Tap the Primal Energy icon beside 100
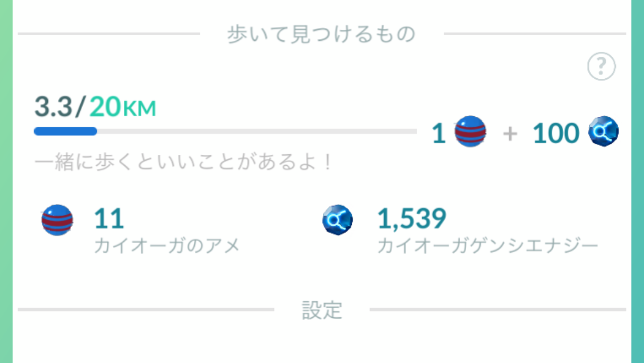Image resolution: width=644 pixels, height=363 pixels. click(x=603, y=132)
